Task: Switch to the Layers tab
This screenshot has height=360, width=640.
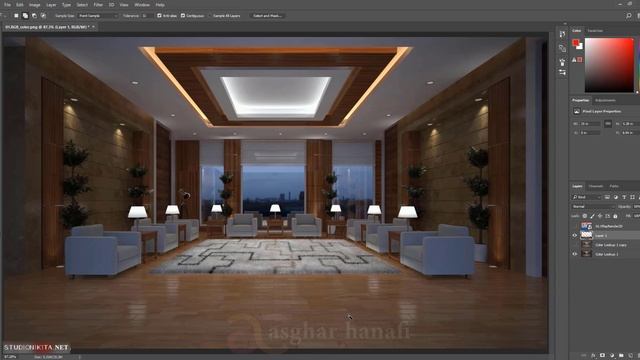Action: click(577, 186)
